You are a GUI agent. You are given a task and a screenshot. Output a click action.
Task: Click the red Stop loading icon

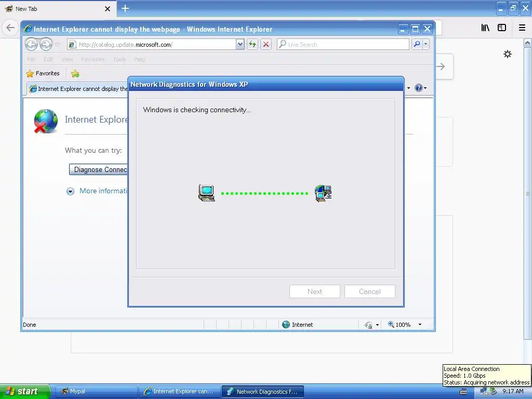pyautogui.click(x=266, y=45)
